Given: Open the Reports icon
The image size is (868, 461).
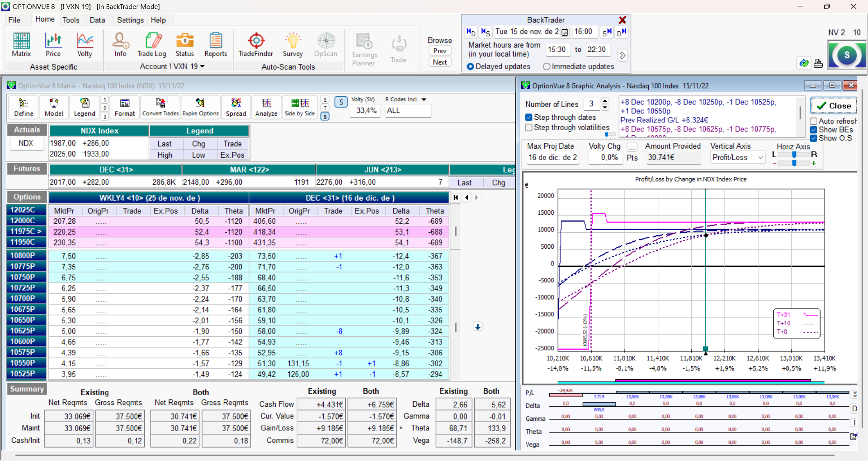Looking at the screenshot, I should [216, 45].
